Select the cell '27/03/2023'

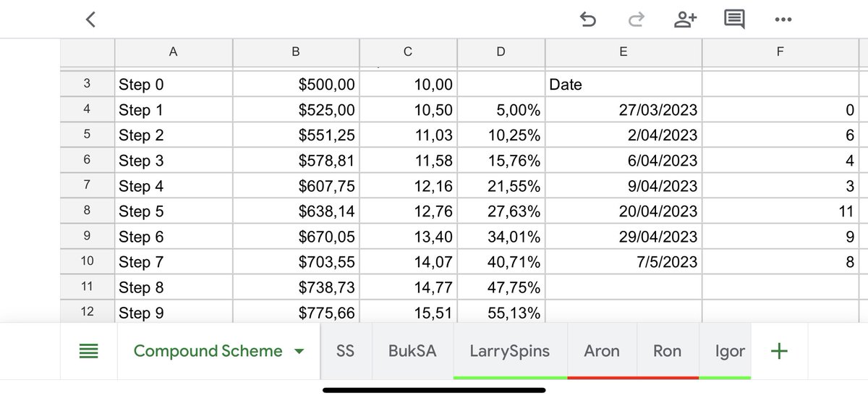tap(624, 109)
